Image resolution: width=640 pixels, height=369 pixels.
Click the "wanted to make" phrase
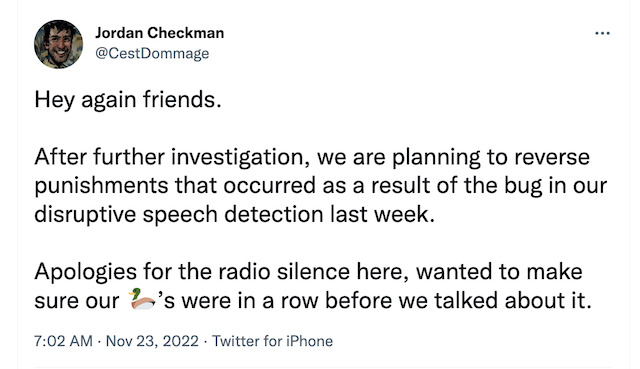pyautogui.click(x=499, y=272)
